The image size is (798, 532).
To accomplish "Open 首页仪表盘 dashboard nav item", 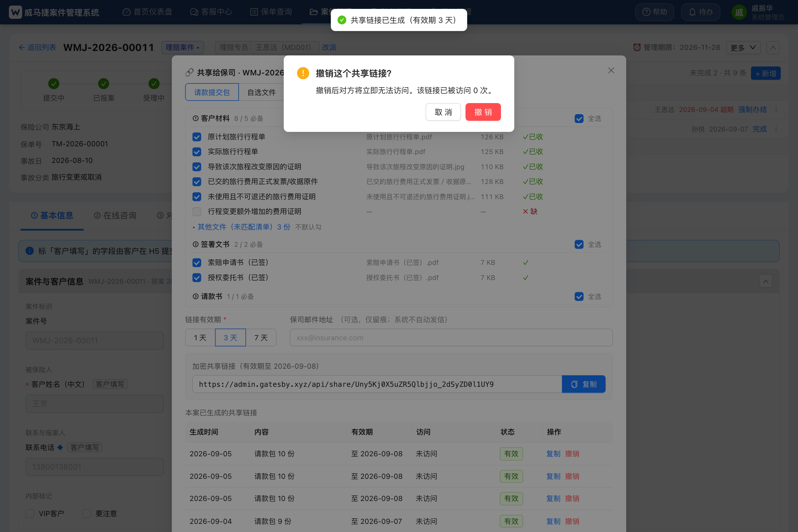I will coord(147,12).
